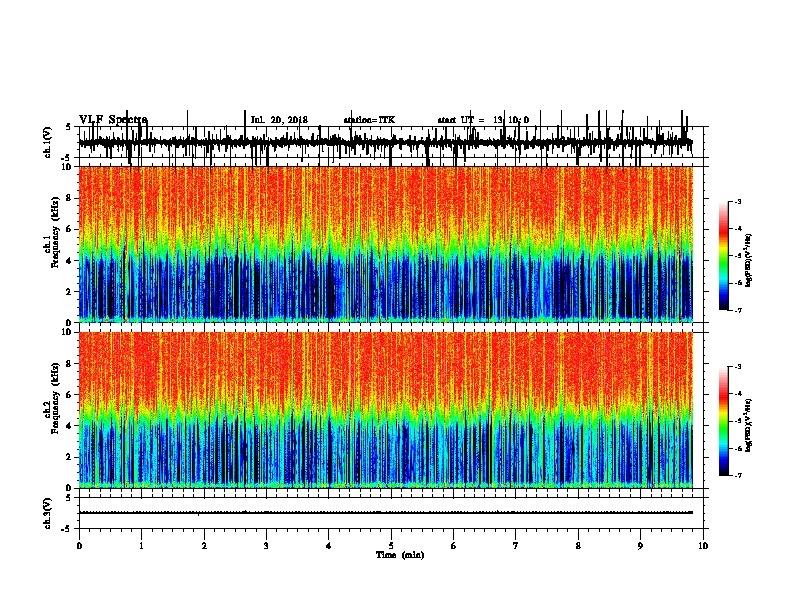792x612 pixels.
Task: Click the "-5" volt tick on ch.3(V) axis
Action: point(67,529)
